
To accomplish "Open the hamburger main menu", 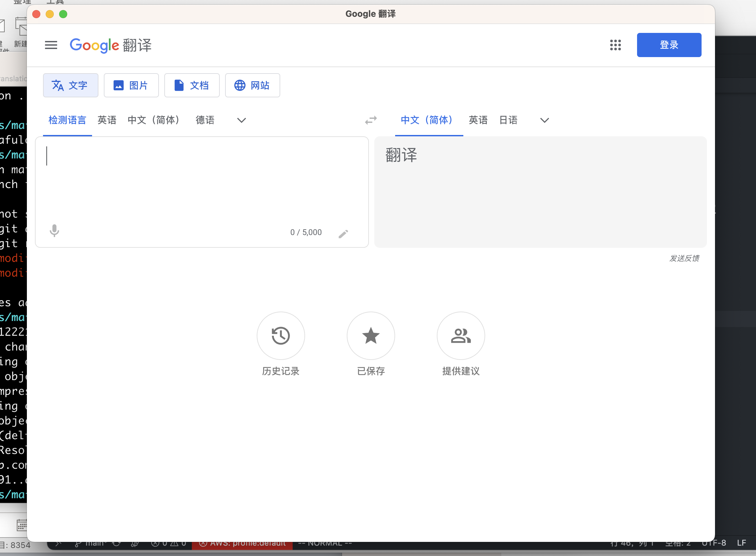I will pos(51,45).
